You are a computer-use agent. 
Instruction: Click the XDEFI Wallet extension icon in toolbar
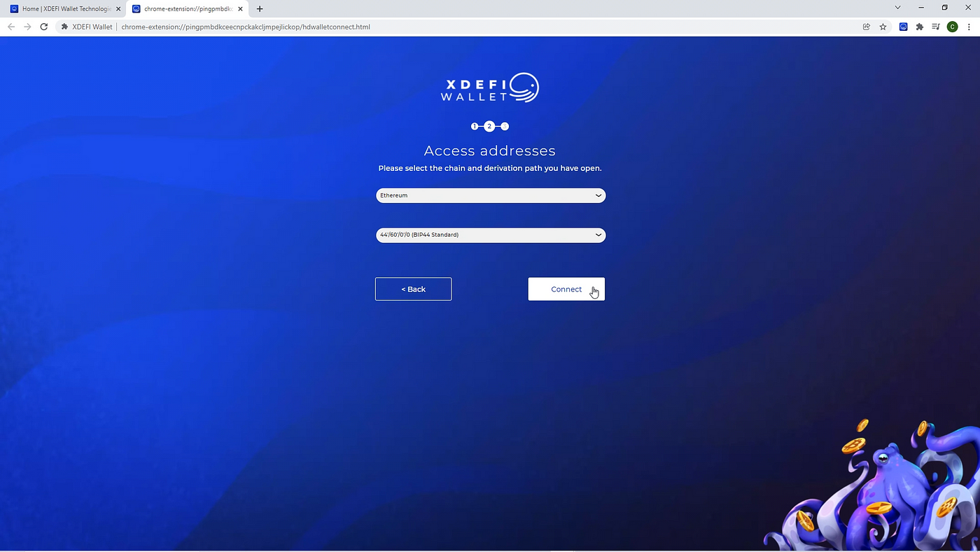[903, 27]
